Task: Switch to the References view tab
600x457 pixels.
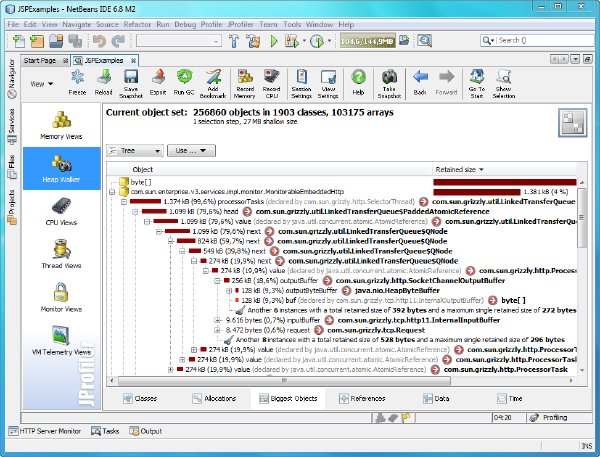Action: pos(362,398)
